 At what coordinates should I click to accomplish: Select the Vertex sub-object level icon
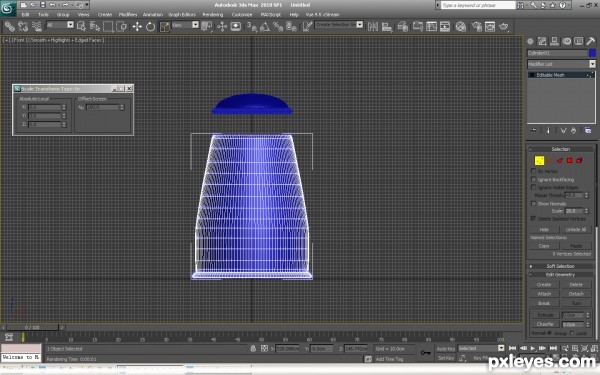pyautogui.click(x=539, y=161)
